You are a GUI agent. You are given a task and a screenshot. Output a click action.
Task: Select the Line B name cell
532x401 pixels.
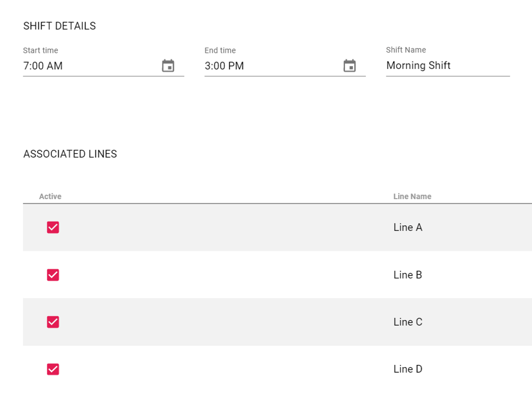(408, 275)
